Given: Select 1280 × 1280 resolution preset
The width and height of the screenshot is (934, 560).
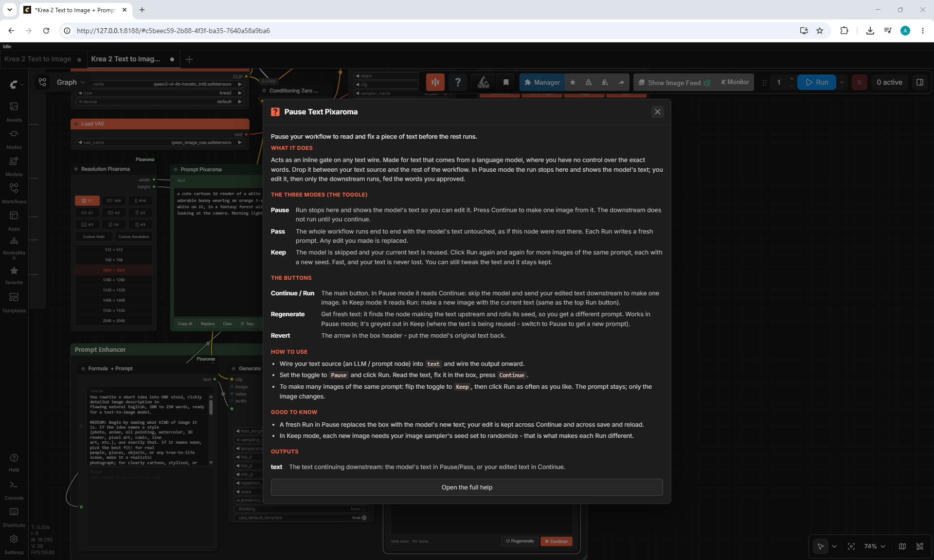Looking at the screenshot, I should 114,280.
